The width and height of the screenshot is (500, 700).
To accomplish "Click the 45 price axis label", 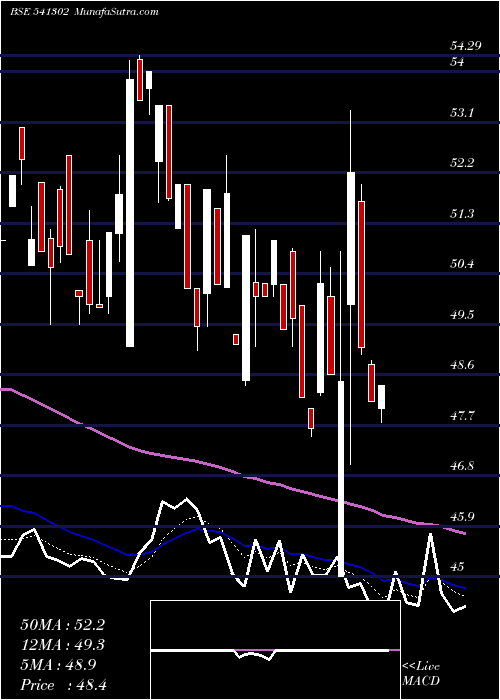I will [457, 567].
